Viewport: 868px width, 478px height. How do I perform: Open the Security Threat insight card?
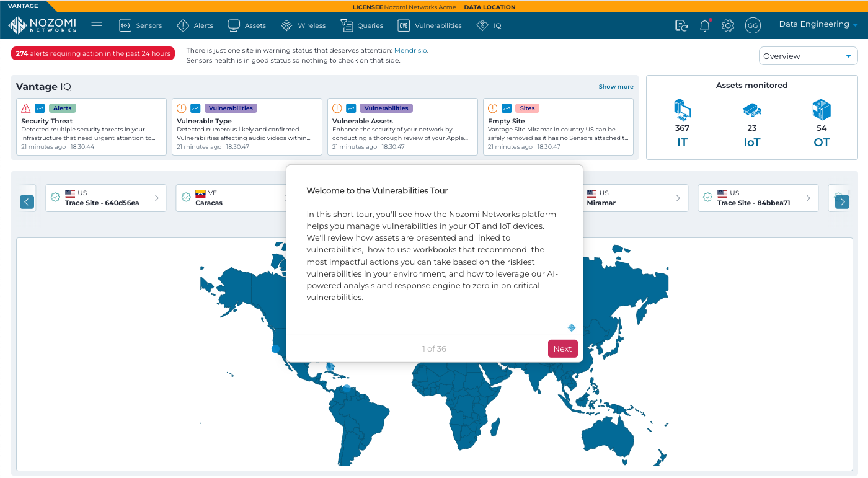[91, 126]
